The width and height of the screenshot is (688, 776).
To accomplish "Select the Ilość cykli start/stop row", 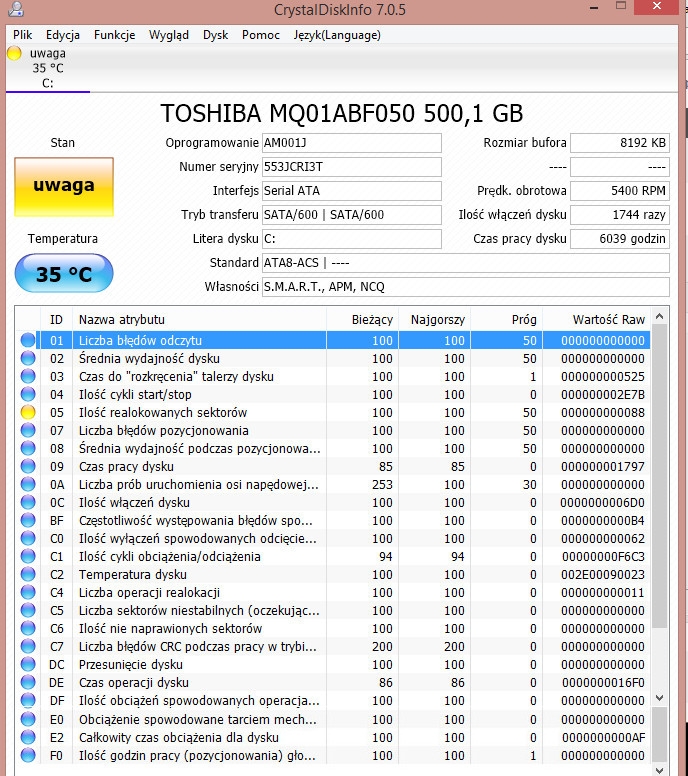I will [333, 394].
